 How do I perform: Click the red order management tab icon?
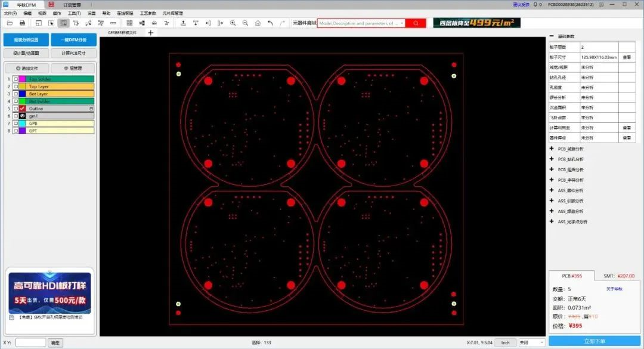tap(51, 5)
